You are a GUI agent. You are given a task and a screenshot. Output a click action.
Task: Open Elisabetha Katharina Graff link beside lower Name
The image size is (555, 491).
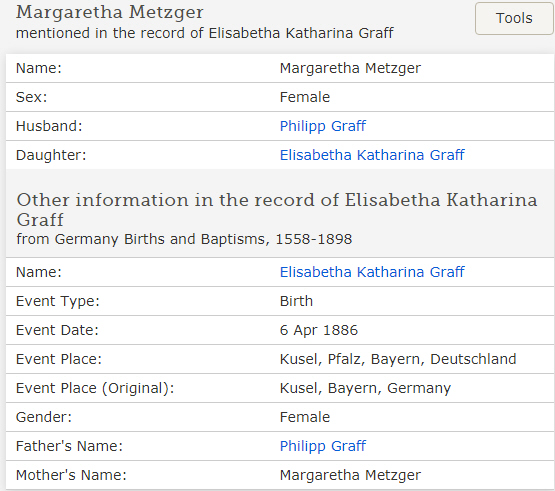372,272
